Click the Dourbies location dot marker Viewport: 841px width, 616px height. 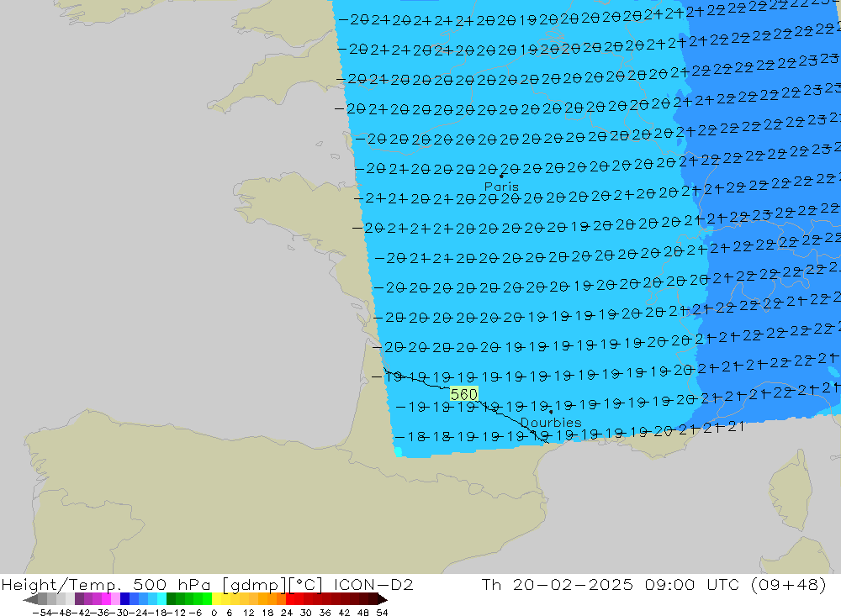point(551,412)
